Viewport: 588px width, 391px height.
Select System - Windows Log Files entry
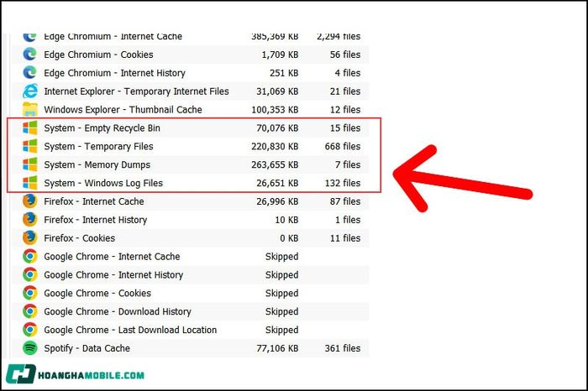[191, 183]
